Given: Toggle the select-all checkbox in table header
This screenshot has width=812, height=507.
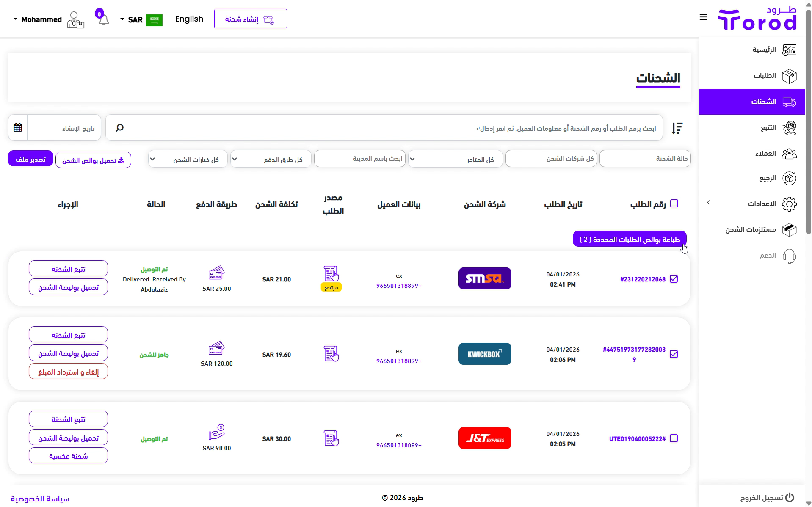Looking at the screenshot, I should 674,204.
